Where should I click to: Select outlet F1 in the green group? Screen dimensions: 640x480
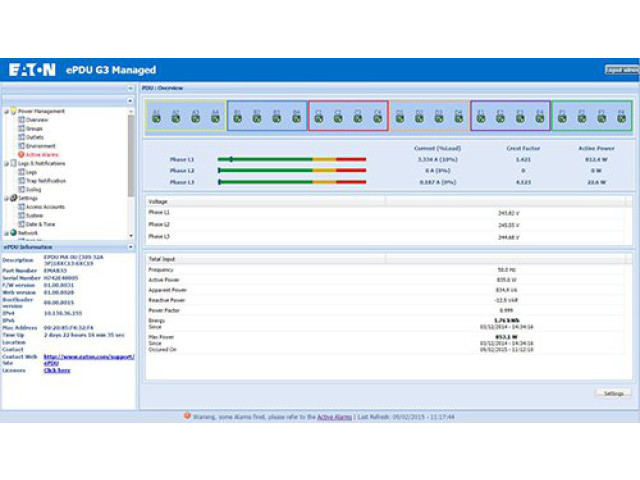coord(562,118)
